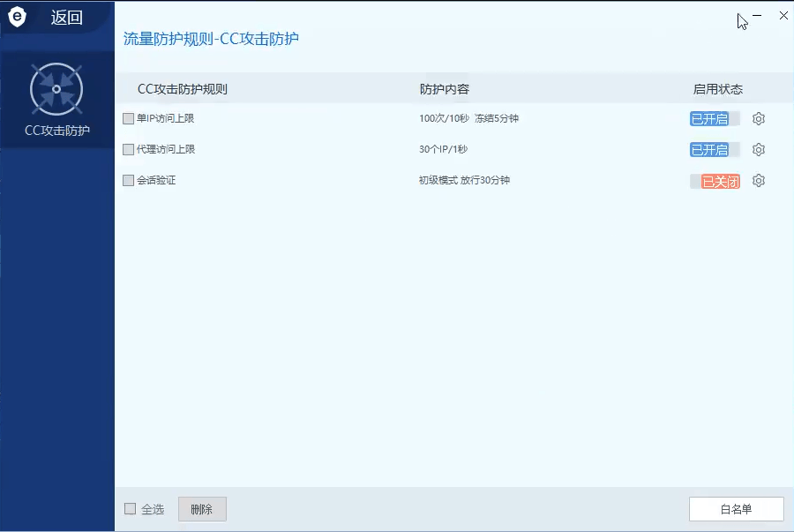Minimize the protection window
Viewport: 794px width, 532px height.
point(757,16)
